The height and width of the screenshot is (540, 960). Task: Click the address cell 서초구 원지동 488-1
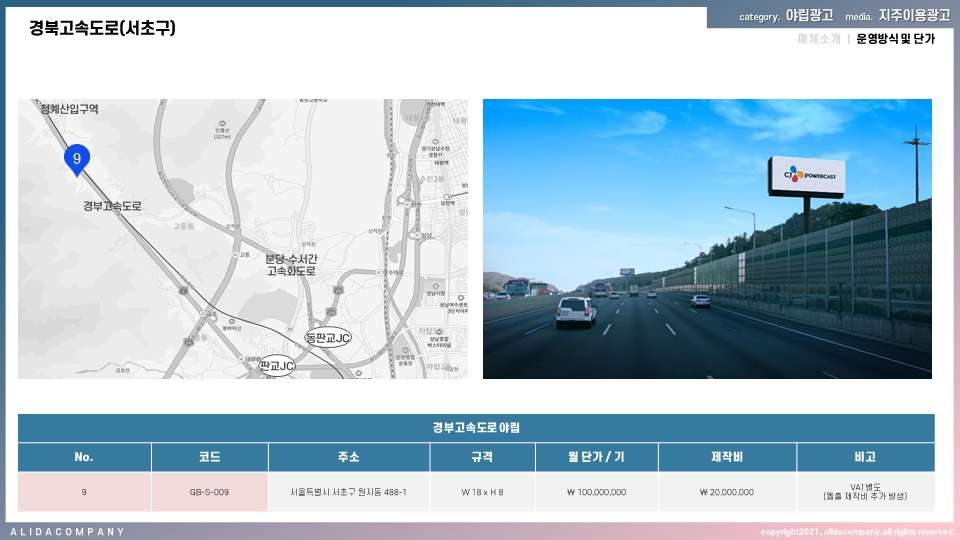point(348,492)
